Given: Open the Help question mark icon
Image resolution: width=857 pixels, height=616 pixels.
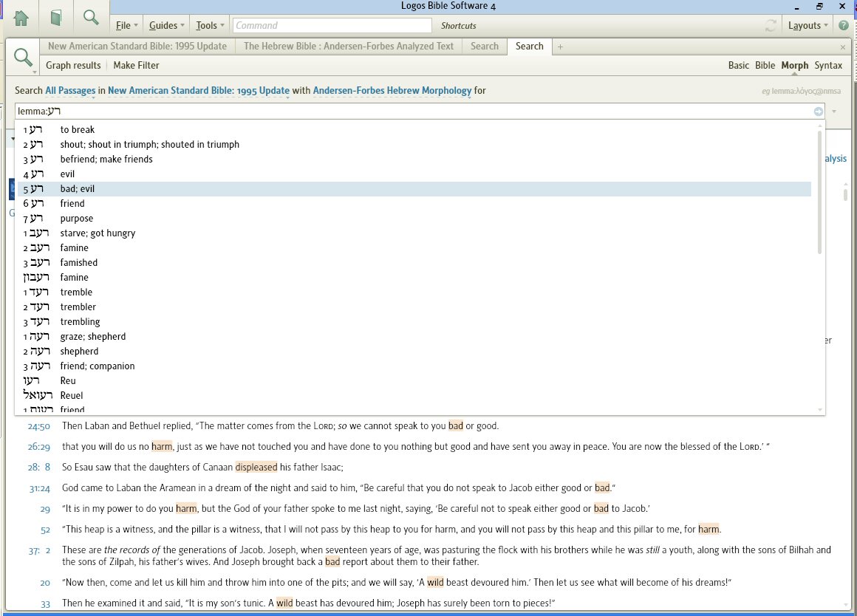Looking at the screenshot, I should point(844,25).
